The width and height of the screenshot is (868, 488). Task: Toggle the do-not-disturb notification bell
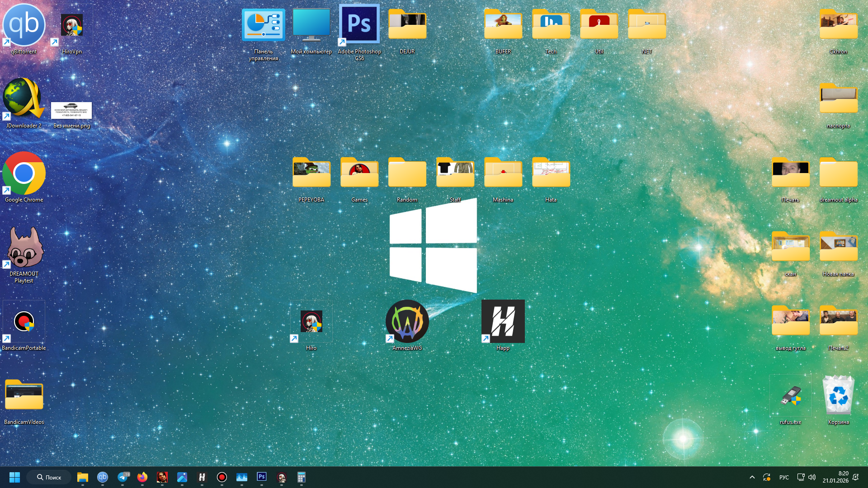point(855,477)
